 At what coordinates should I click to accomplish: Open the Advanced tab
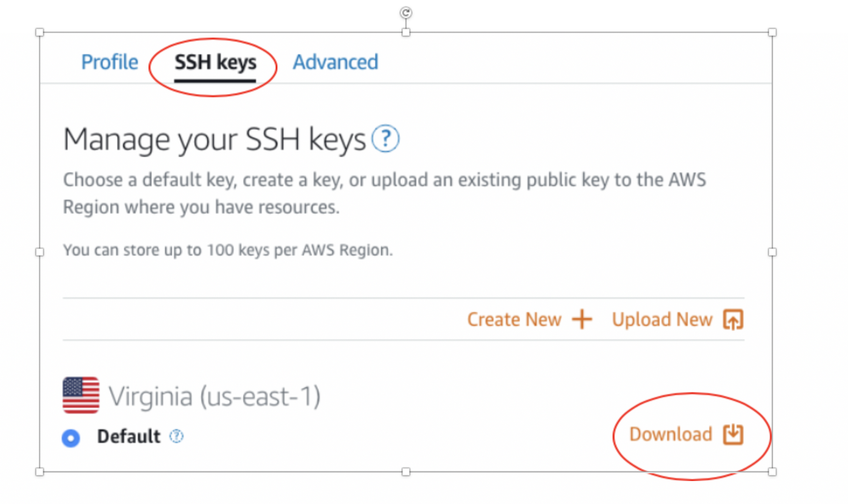pos(336,62)
